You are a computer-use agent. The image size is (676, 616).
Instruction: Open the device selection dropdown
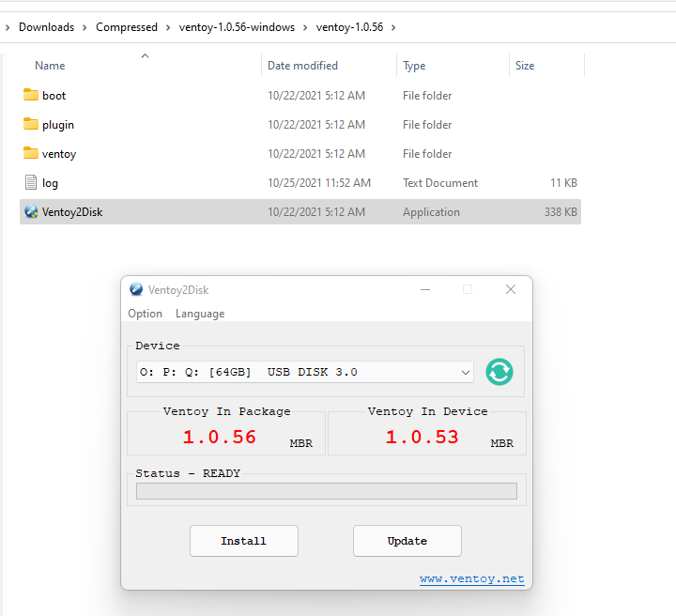pyautogui.click(x=305, y=372)
